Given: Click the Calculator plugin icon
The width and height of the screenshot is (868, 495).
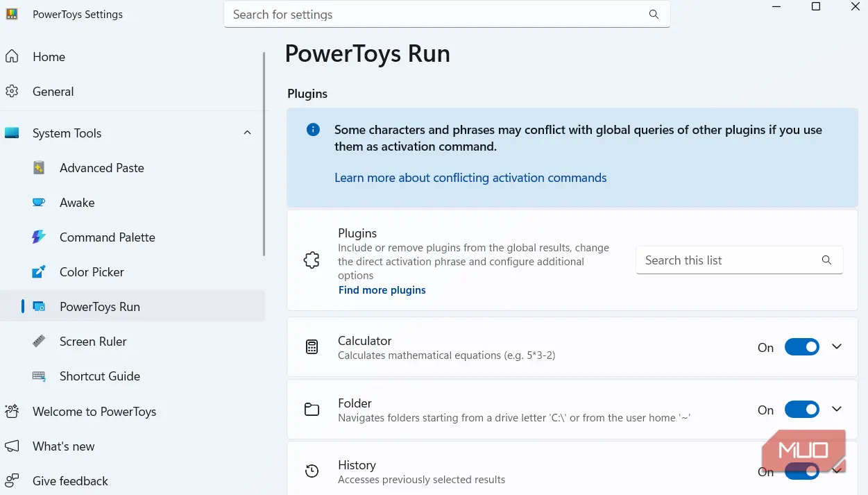Looking at the screenshot, I should click(312, 347).
